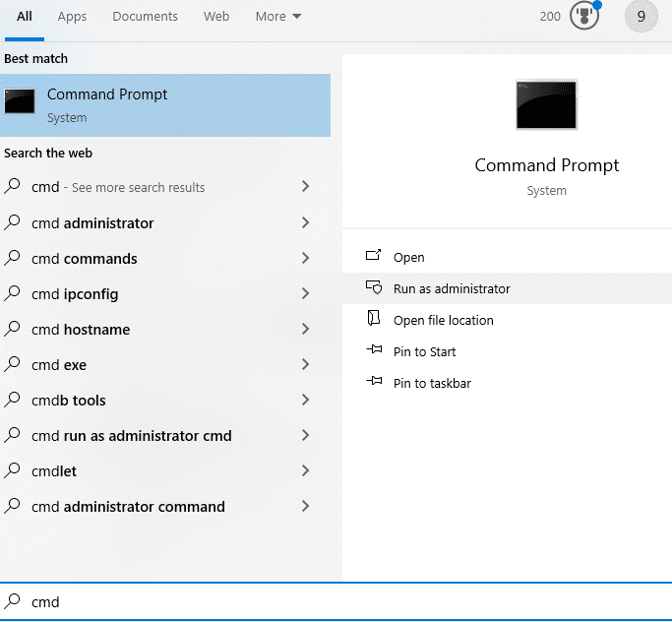Screen dimensions: 672x622
Task: Open the More filter dropdown
Action: [x=278, y=17]
